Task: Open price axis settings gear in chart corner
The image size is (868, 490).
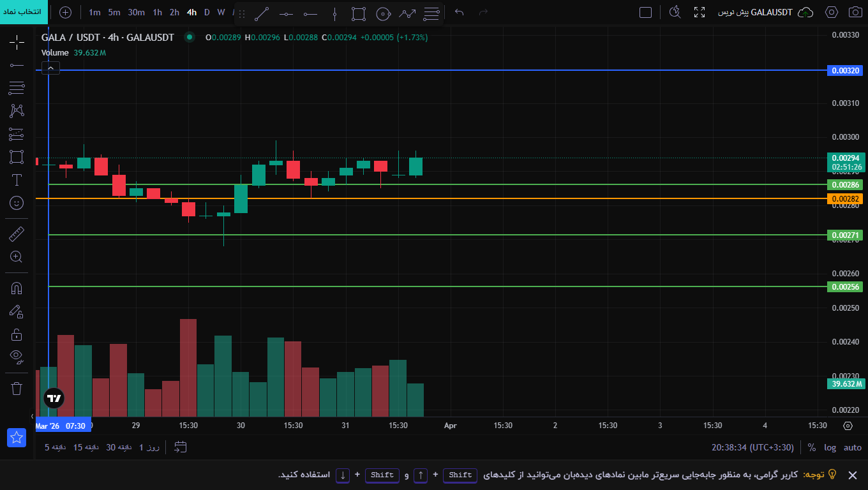Action: coord(848,426)
